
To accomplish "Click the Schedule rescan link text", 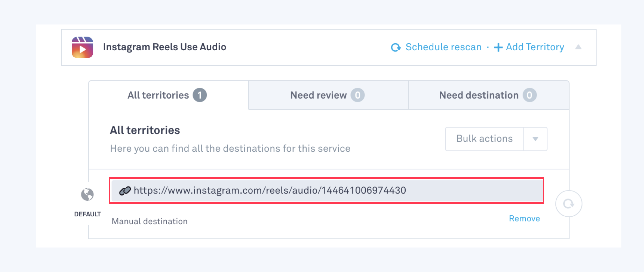I will (x=443, y=47).
